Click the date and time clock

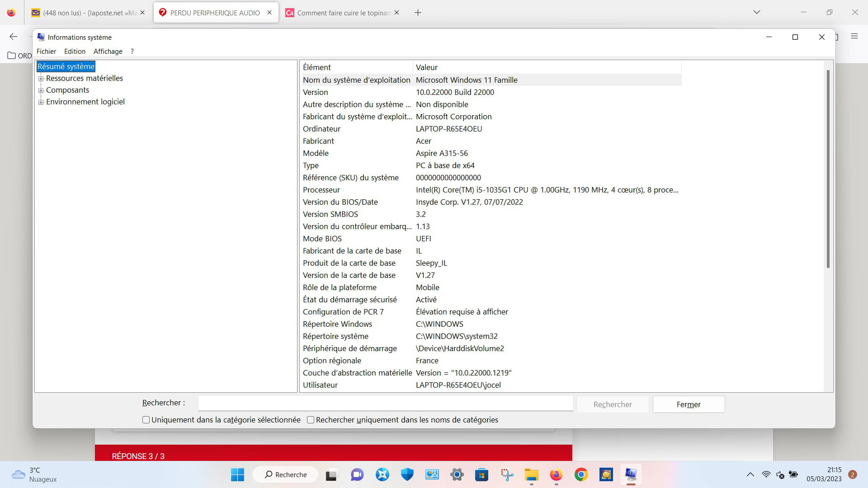(824, 474)
